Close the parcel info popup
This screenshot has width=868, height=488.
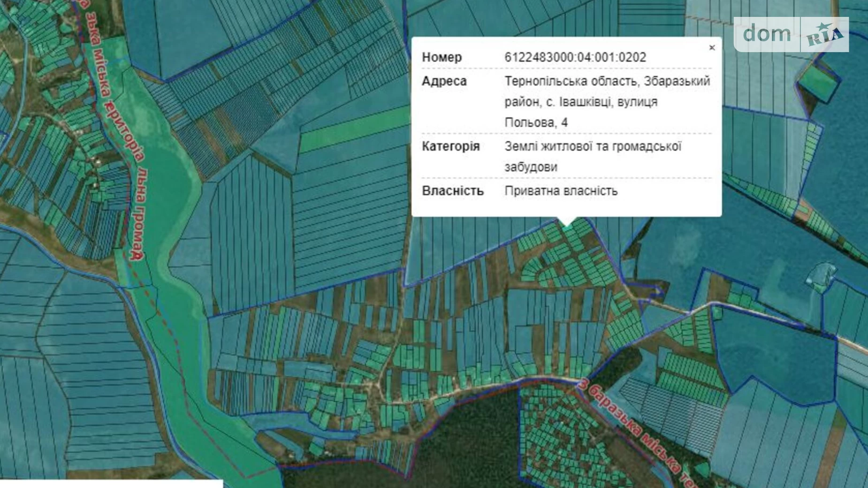[x=712, y=48]
